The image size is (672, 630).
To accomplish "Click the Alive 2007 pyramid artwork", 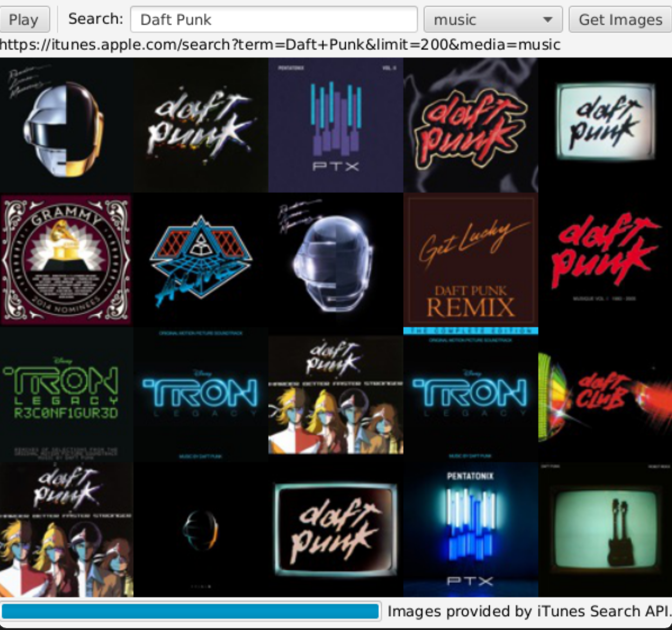I will pos(201,260).
